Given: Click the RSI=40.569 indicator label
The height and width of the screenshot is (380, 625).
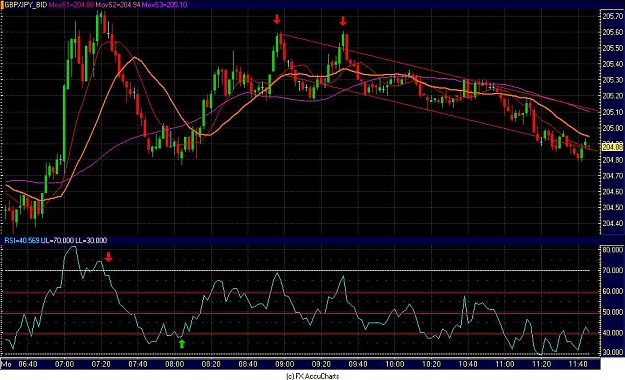Looking at the screenshot, I should (22, 240).
